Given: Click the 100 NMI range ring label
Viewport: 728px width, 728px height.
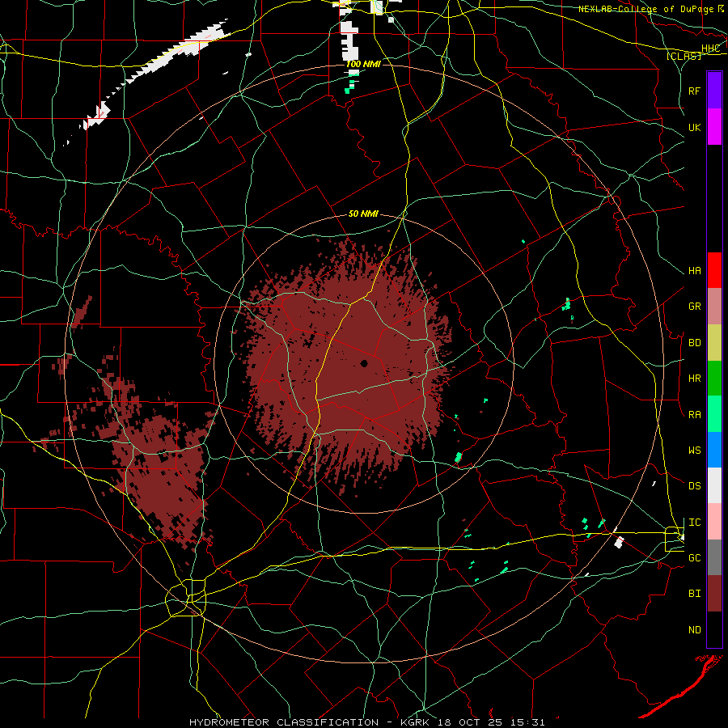Looking at the screenshot, I should 363,64.
